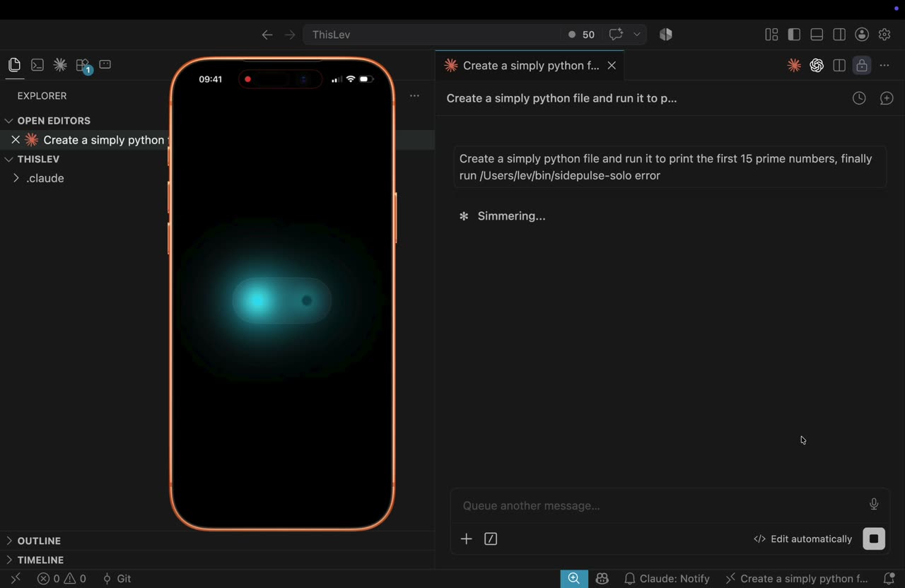
Task: Click the user prompt message box
Action: pos(670,167)
